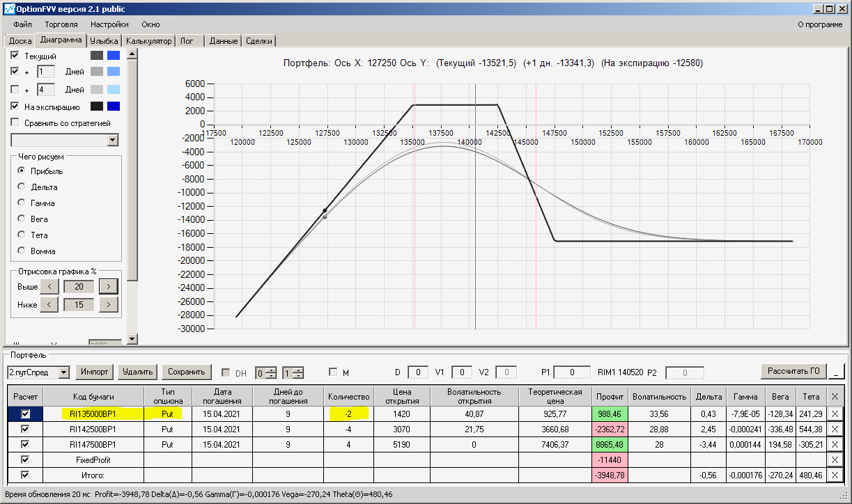The height and width of the screenshot is (504, 852).
Task: Increment the DH spinner value of 0
Action: coord(272,369)
